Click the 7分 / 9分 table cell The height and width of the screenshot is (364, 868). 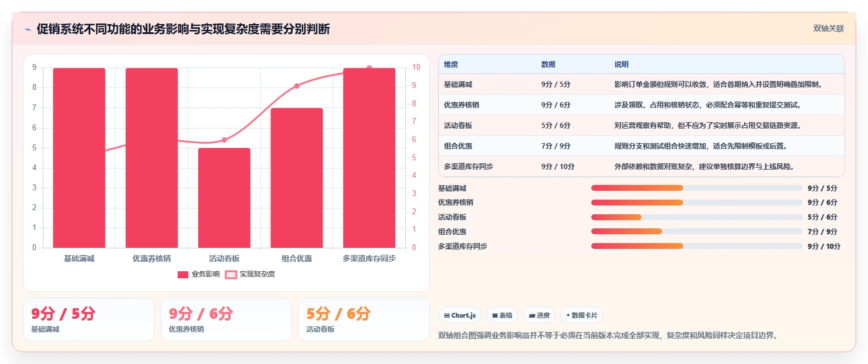(556, 146)
